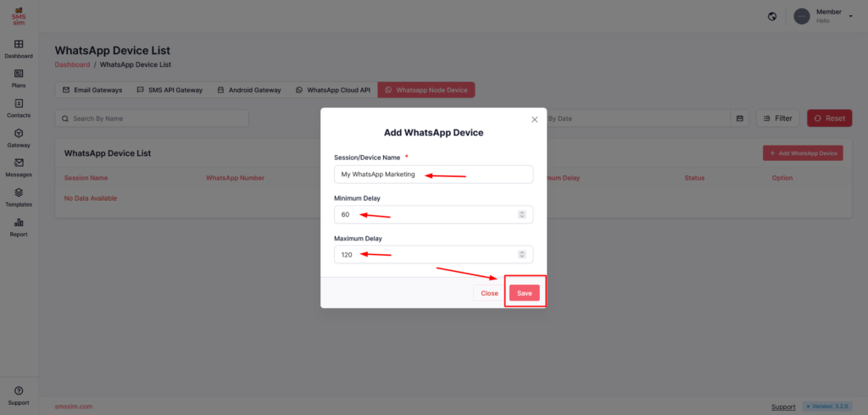The width and height of the screenshot is (868, 415).
Task: Click the Support help icon
Action: point(19,390)
